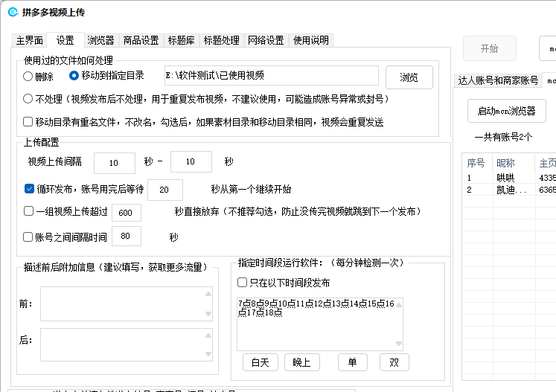
Task: Click the 拼多多视频上传 app logo icon
Action: click(13, 12)
